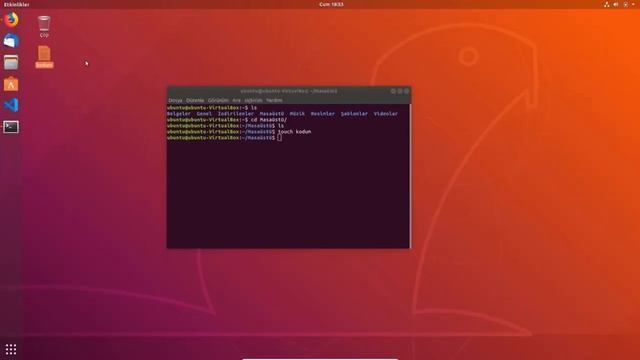Screen dimensions: 640x360
Task: Open the Etkinlikler activities overview
Action: [x=16, y=4]
